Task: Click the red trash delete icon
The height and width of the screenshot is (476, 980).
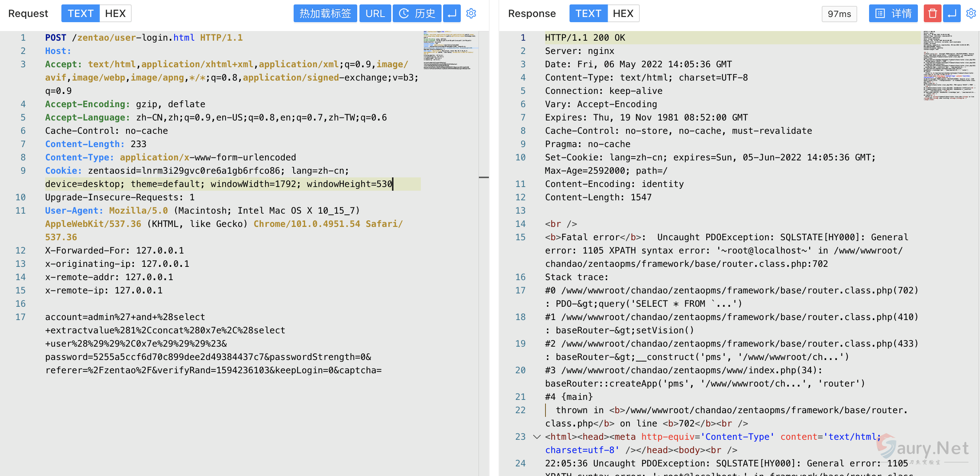Action: [x=932, y=14]
